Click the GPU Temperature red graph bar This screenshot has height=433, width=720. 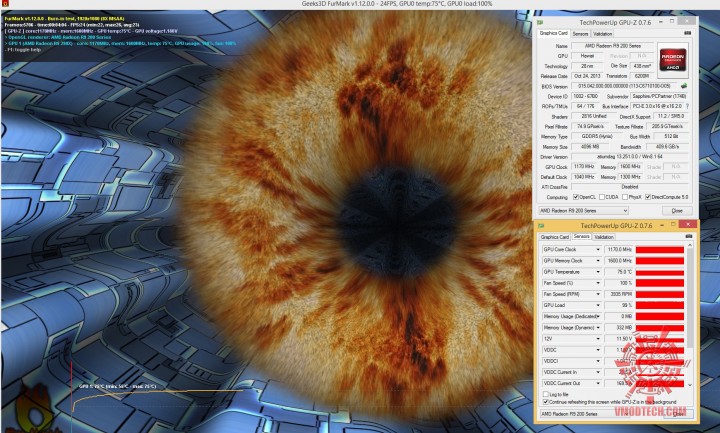[x=660, y=272]
